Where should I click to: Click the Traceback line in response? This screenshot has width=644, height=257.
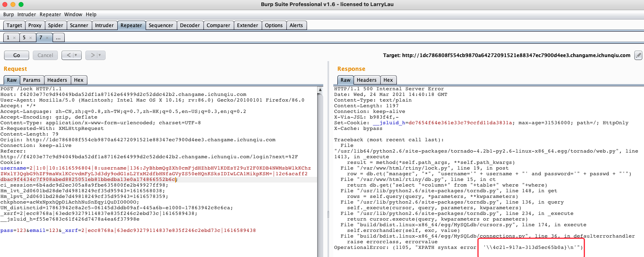click(x=389, y=140)
